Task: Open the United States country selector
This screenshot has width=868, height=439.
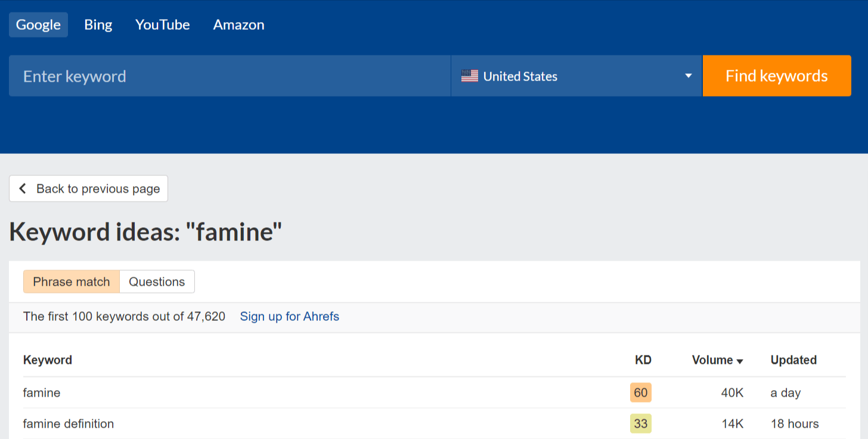Action: pyautogui.click(x=576, y=76)
